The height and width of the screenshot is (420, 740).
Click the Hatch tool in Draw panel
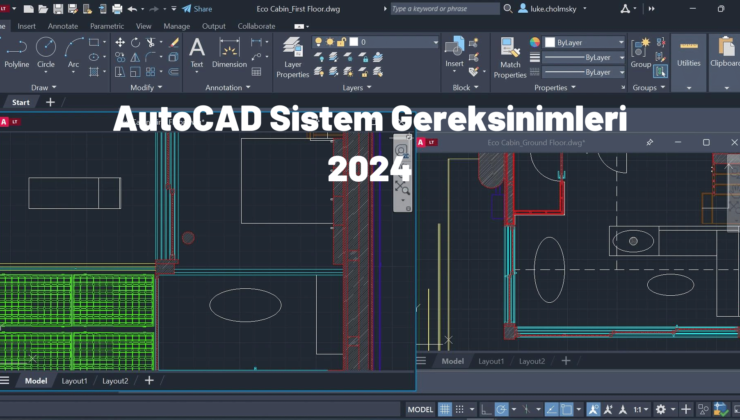(94, 72)
